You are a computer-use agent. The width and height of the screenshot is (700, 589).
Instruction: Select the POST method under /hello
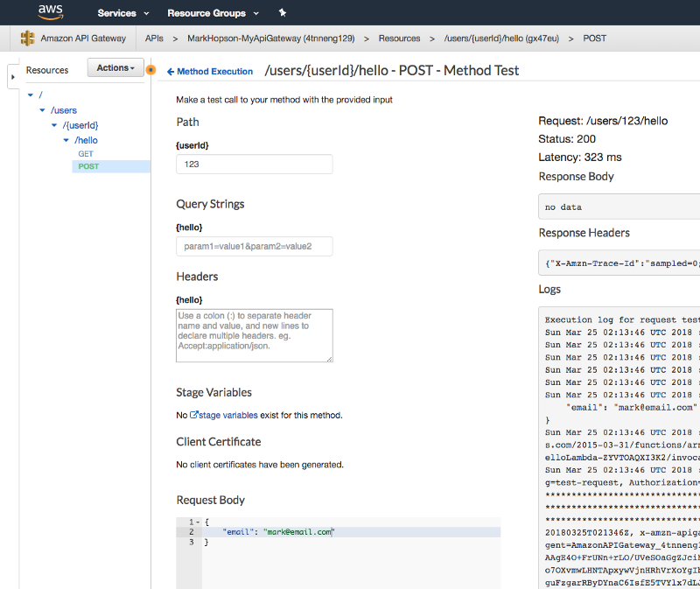pyautogui.click(x=88, y=166)
